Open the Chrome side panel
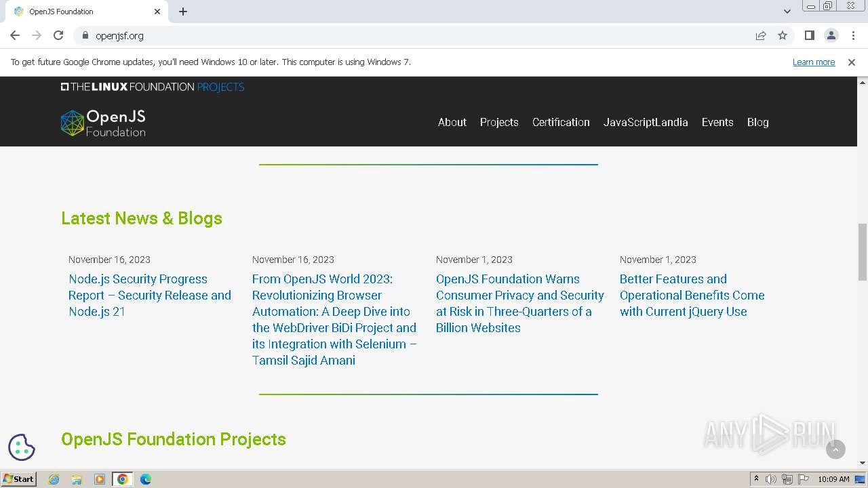Image resolution: width=868 pixels, height=488 pixels. 810,35
